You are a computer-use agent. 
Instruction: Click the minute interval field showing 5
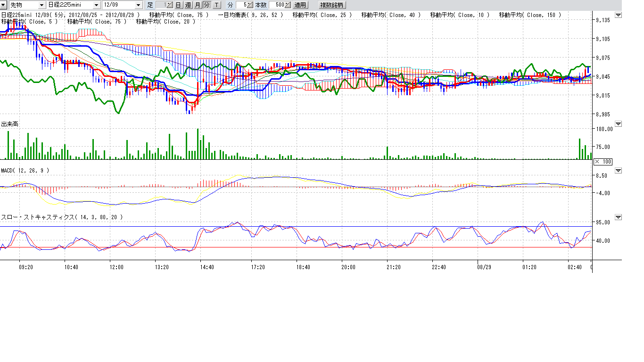[x=241, y=5]
